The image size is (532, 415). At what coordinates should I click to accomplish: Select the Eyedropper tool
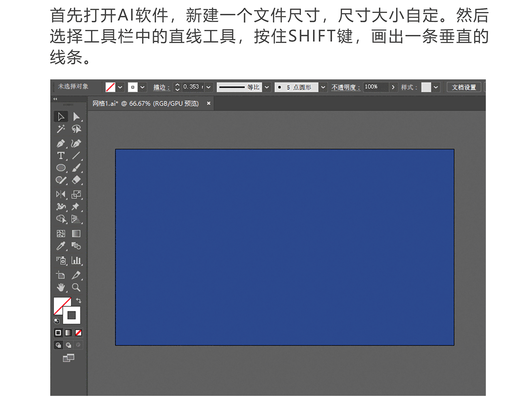(61, 246)
